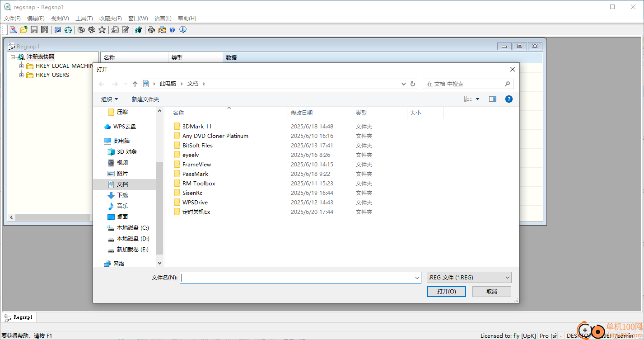This screenshot has height=340, width=644.
Task: Toggle the preview pane icon in dialog
Action: pyautogui.click(x=493, y=99)
